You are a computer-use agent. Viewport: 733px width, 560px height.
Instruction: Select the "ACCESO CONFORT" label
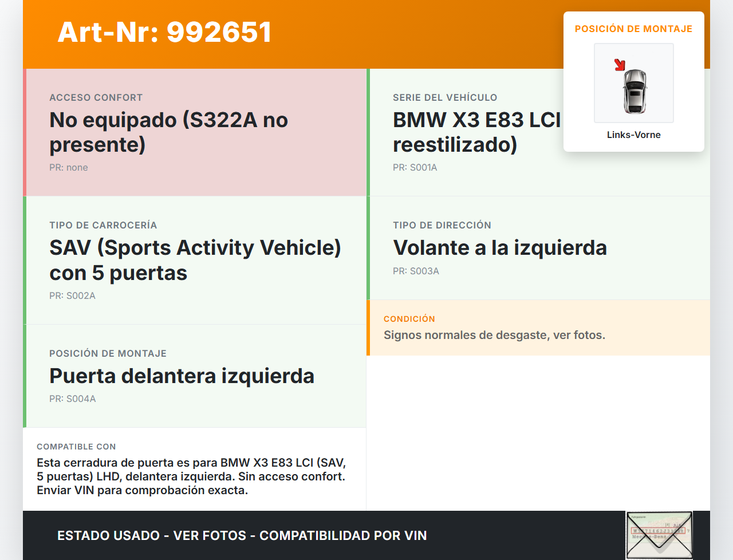[x=96, y=97]
